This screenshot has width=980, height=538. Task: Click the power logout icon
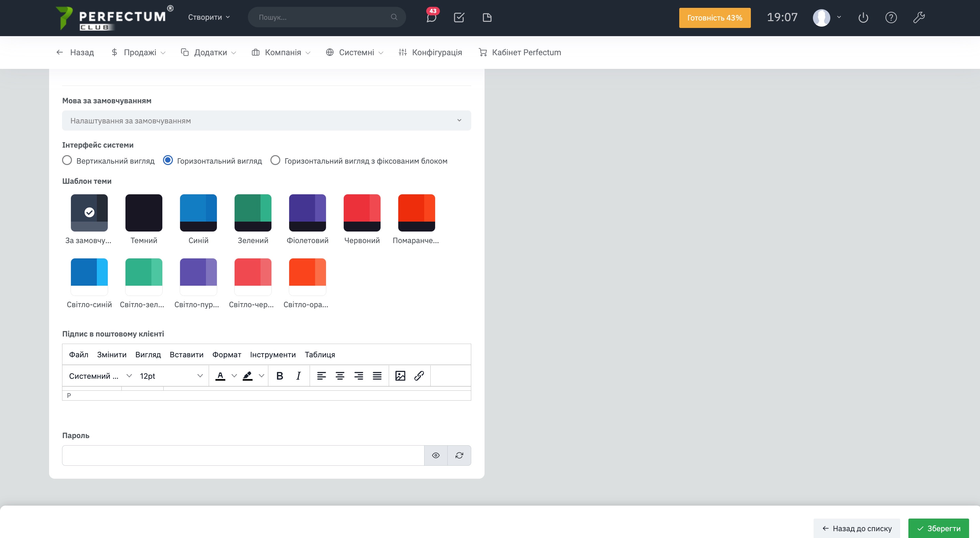(863, 17)
